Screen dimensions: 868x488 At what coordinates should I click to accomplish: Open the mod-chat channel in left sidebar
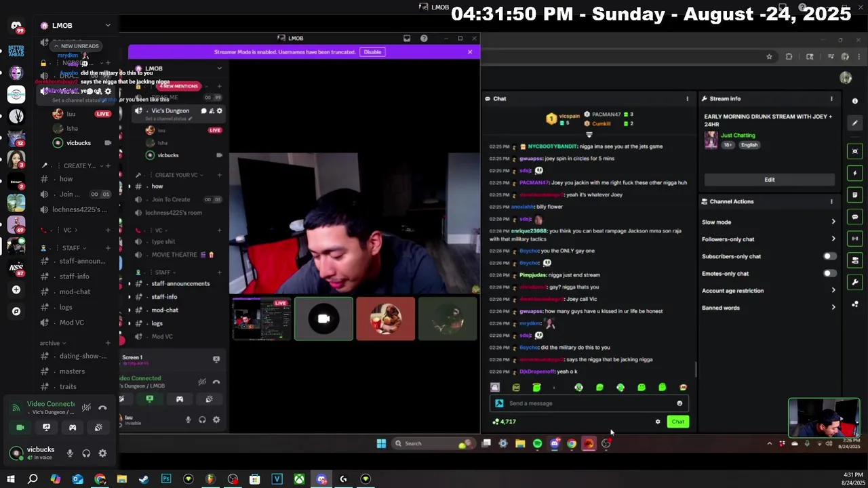coord(73,291)
